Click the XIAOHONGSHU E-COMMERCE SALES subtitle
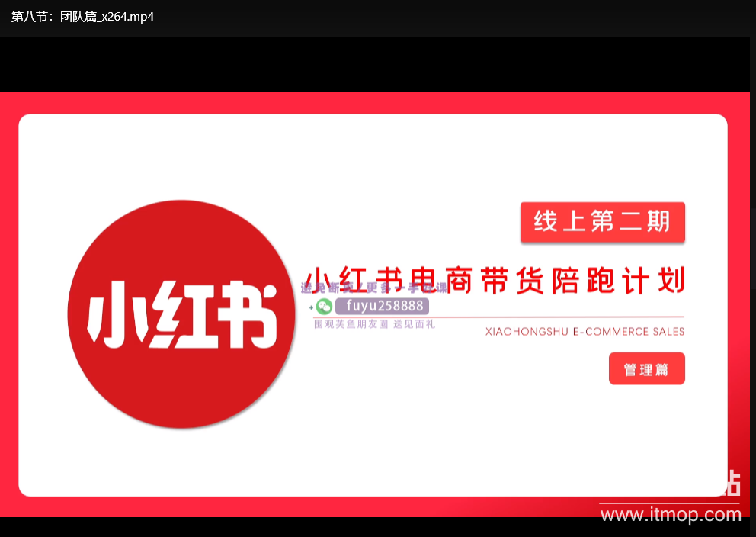The height and width of the screenshot is (537, 756). pos(585,332)
